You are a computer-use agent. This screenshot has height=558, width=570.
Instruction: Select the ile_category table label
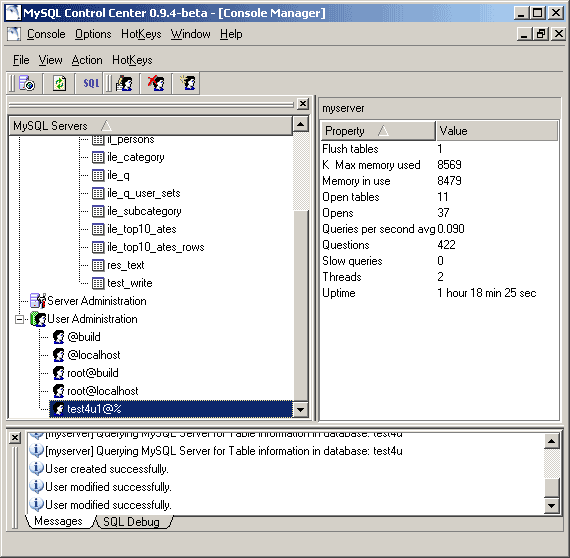(x=136, y=157)
